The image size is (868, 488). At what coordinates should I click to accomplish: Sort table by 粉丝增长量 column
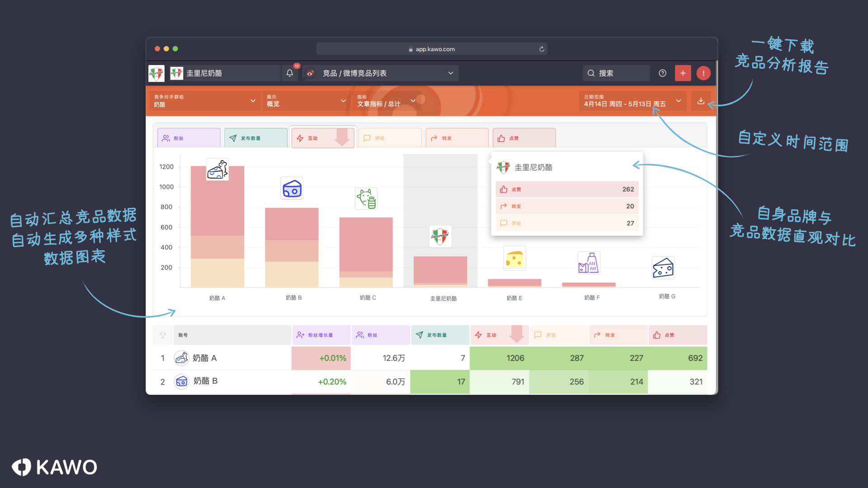(321, 335)
